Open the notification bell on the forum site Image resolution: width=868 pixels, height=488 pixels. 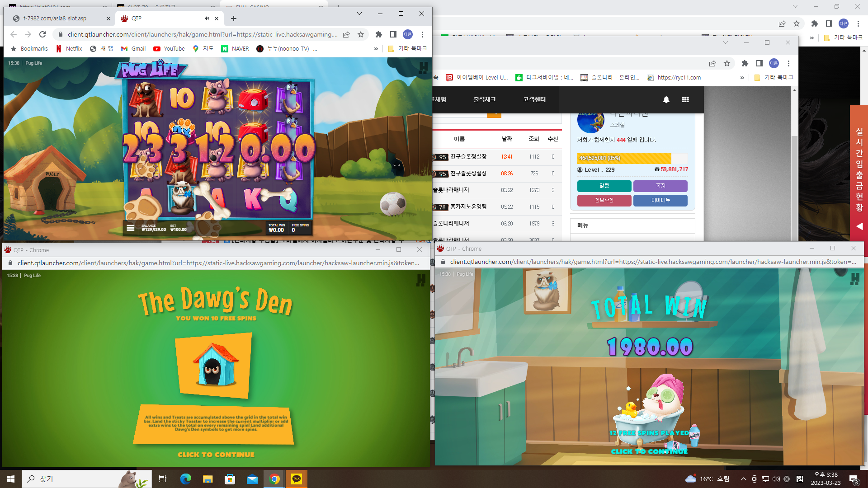666,99
